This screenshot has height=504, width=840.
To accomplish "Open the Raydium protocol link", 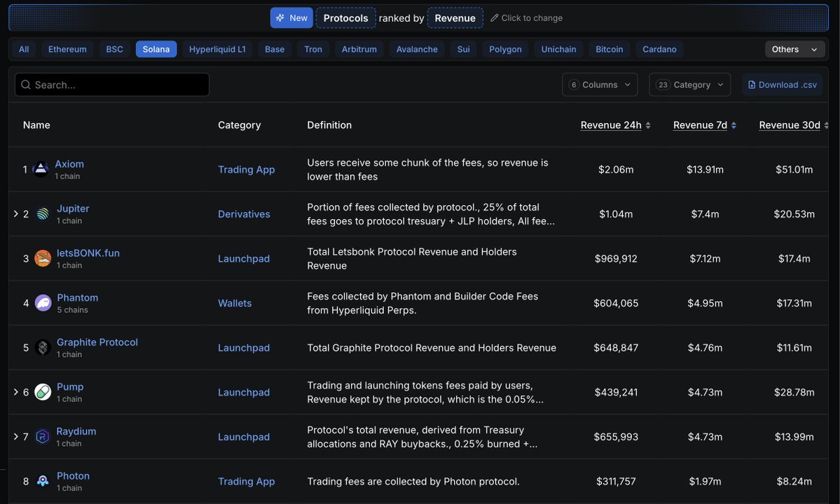I will 76,430.
